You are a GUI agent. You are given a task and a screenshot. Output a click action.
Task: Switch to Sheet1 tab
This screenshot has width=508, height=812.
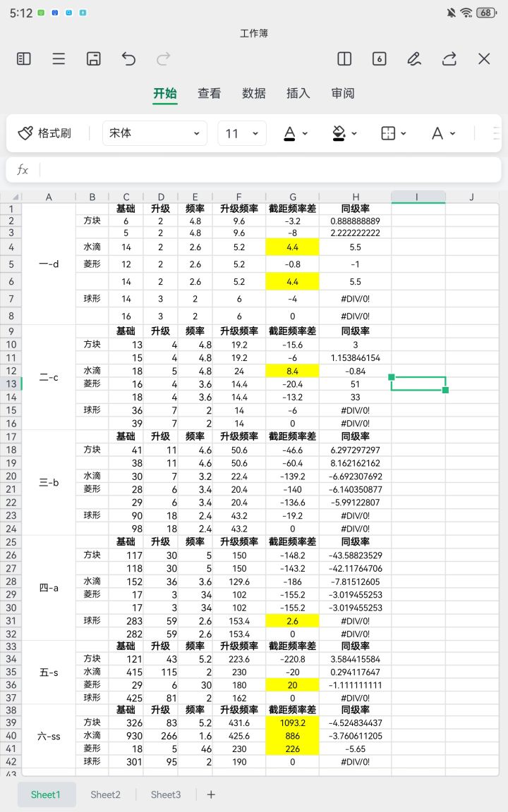point(46,794)
